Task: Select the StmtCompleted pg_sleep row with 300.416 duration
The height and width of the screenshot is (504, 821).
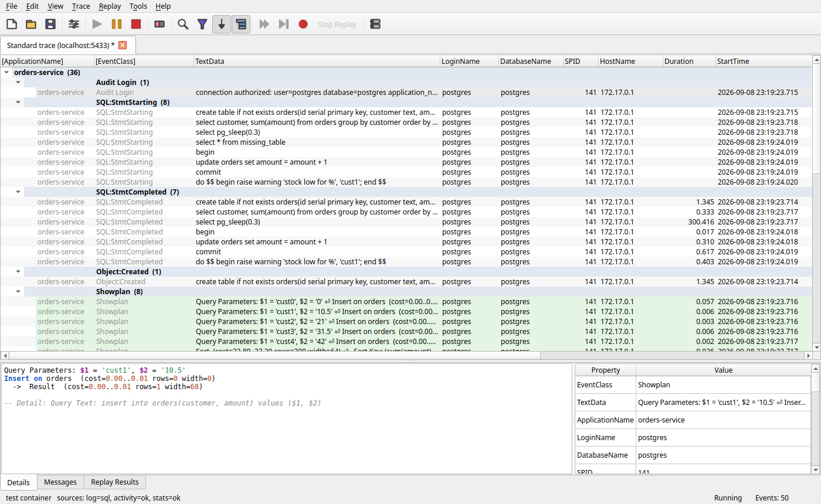Action: click(x=406, y=222)
